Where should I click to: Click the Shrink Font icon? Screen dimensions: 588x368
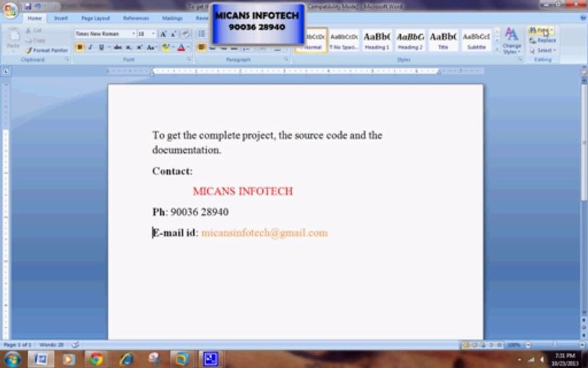(174, 34)
